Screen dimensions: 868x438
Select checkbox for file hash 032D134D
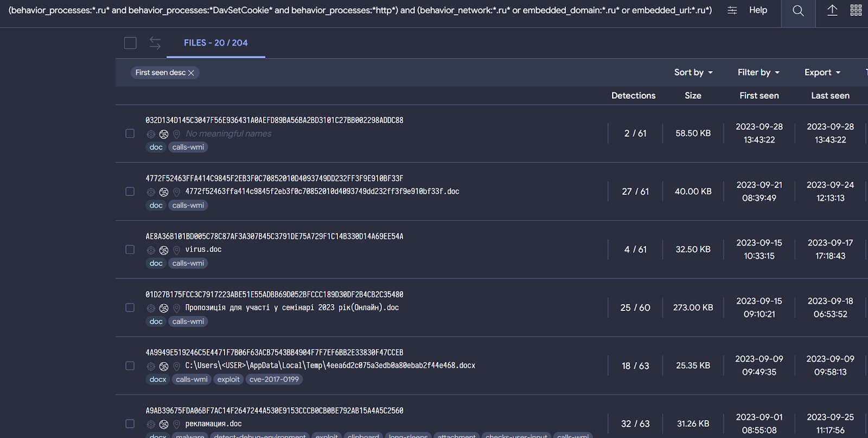(130, 134)
